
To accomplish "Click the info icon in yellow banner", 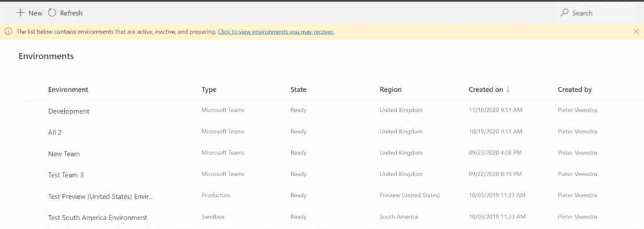I will 8,31.
